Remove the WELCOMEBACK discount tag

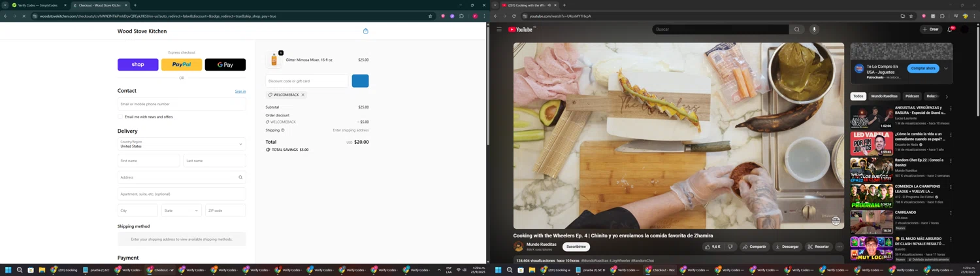tap(303, 95)
